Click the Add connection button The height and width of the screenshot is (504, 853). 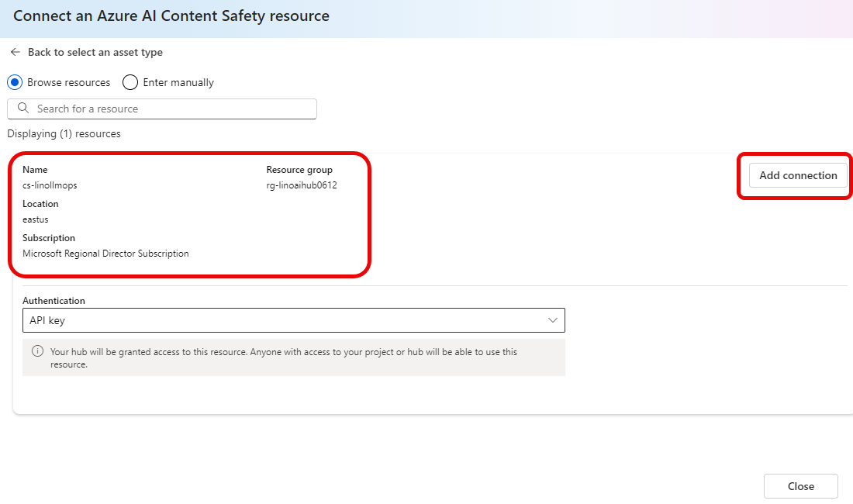(x=797, y=175)
